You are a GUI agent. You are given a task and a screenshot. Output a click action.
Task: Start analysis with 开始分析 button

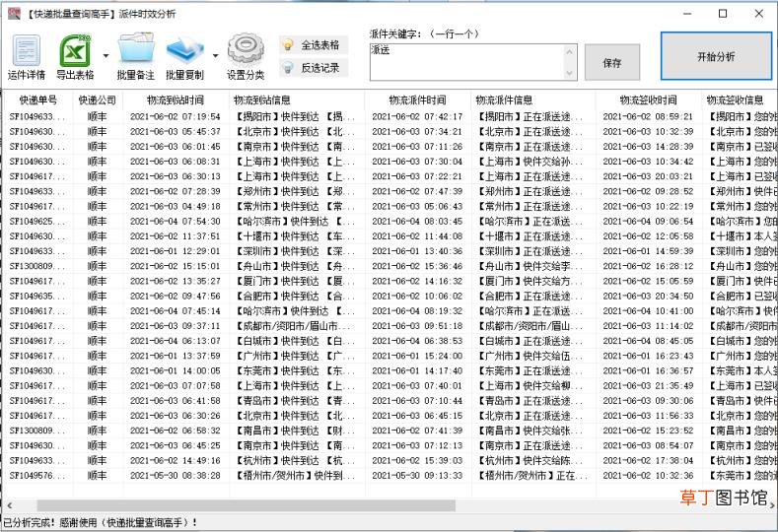(x=716, y=56)
